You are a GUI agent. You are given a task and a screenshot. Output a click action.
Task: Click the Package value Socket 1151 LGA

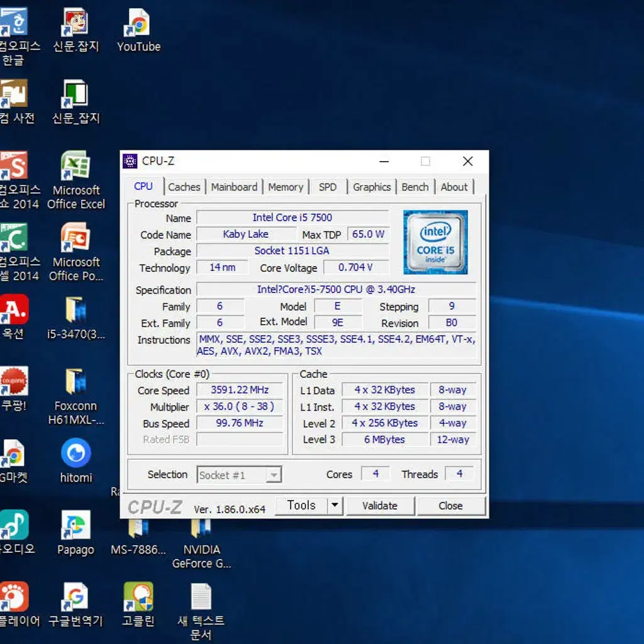click(292, 250)
